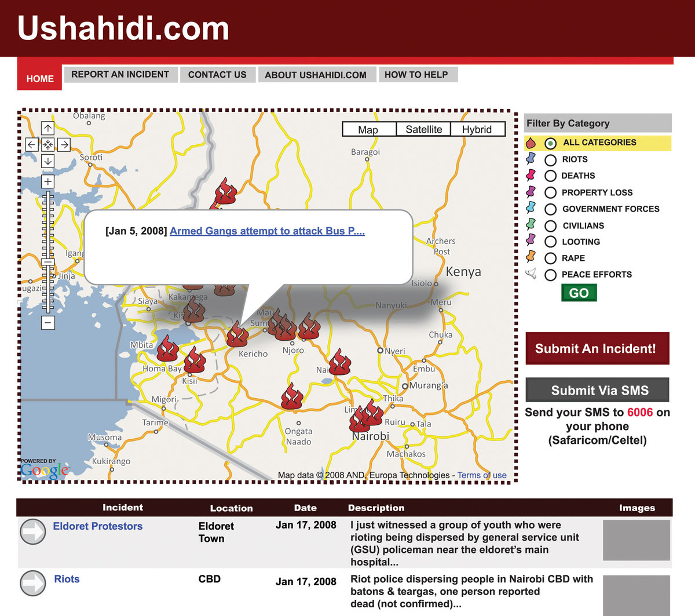Viewport: 695px width, 616px height.
Task: Click the map zoom slider handle
Action: pos(48,262)
